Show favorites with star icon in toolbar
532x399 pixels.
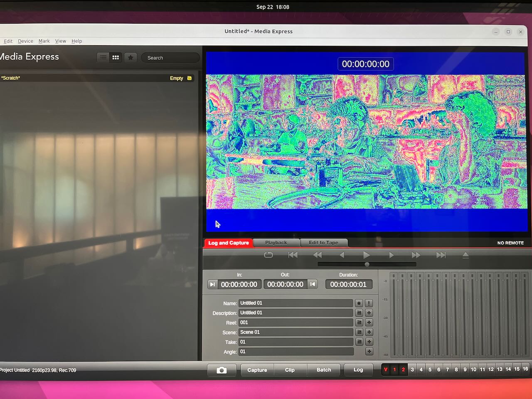[131, 57]
